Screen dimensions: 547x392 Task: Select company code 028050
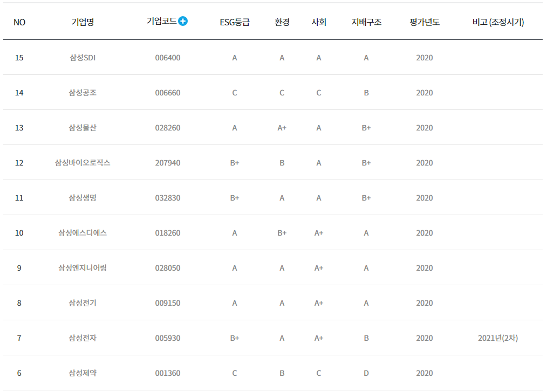click(168, 268)
